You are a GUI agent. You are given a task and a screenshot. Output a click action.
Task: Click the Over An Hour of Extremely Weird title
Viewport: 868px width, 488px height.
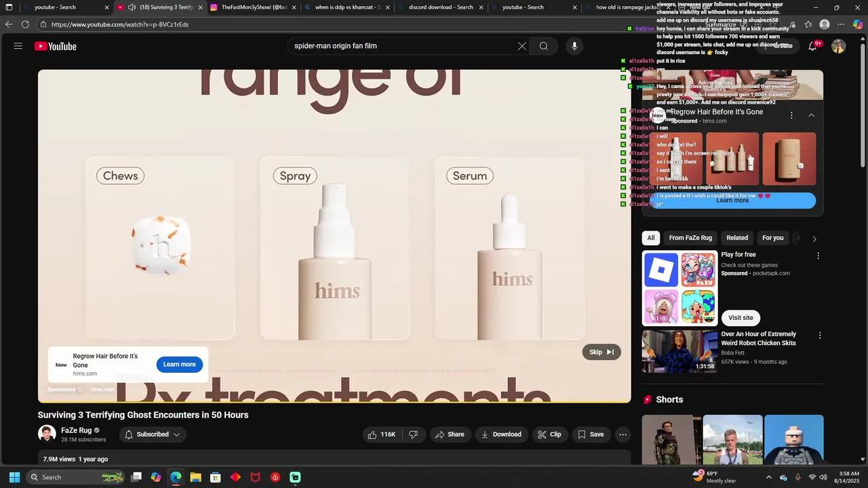pyautogui.click(x=759, y=338)
